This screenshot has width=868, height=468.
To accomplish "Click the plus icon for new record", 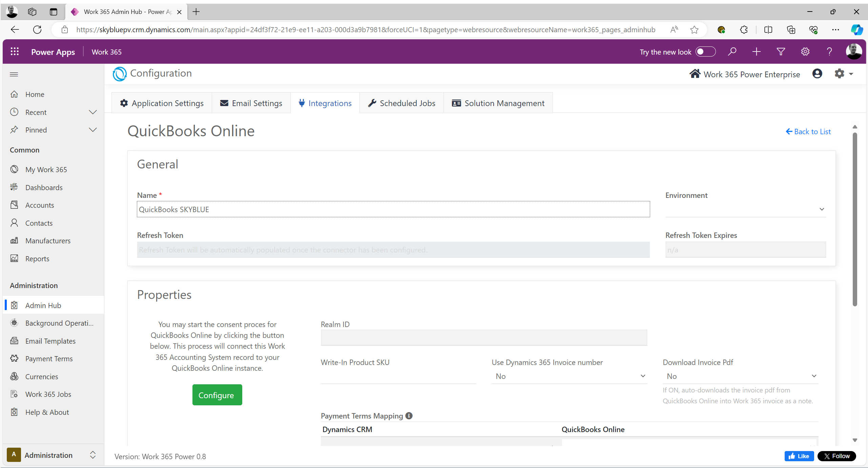I will [756, 52].
